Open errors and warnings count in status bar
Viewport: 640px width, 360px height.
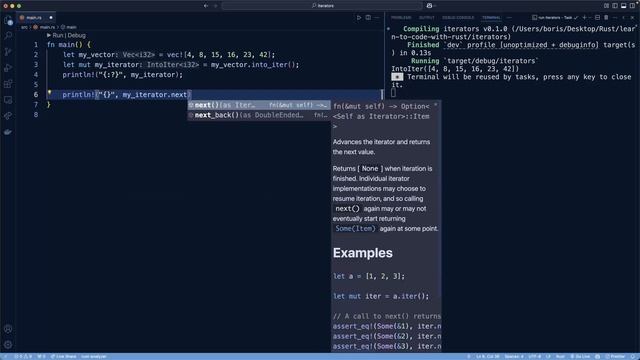coord(23,356)
